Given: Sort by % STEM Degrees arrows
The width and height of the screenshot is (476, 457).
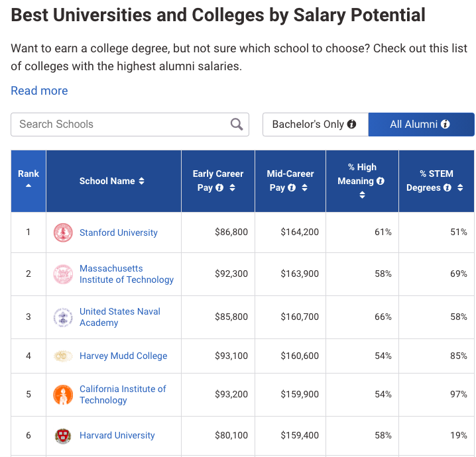Looking at the screenshot, I should coord(460,187).
